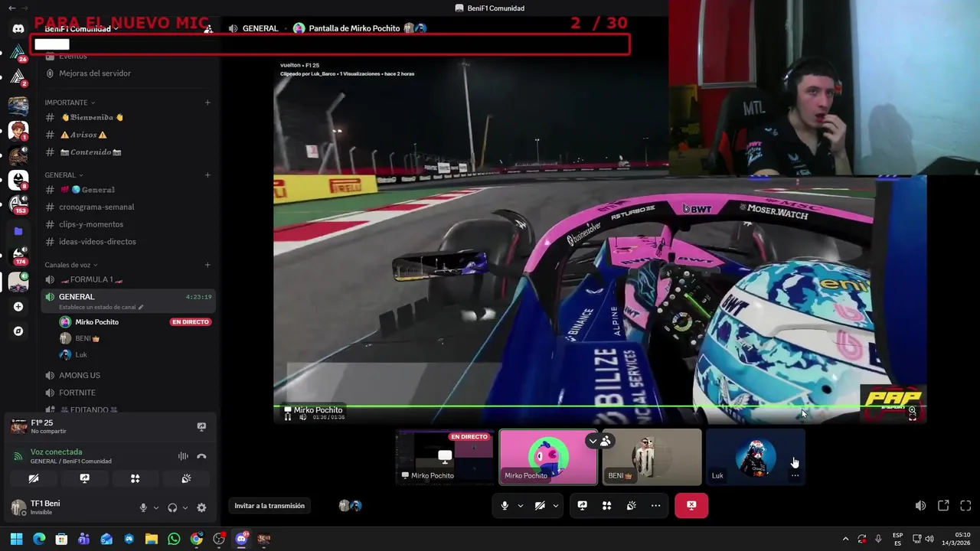Open soundboard from call control bar
The image size is (980, 551).
coord(631,506)
